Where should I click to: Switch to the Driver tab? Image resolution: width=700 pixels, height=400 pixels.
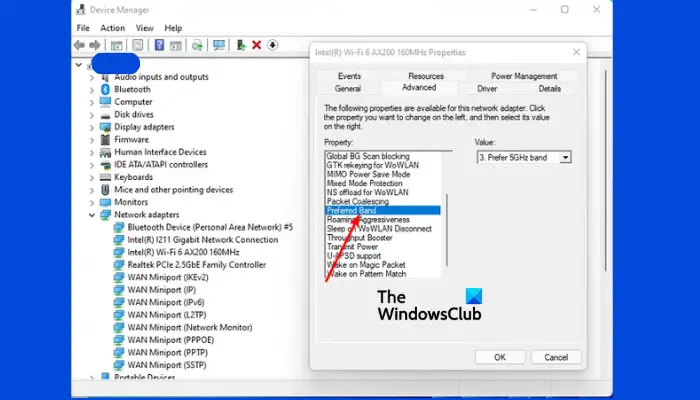point(487,88)
